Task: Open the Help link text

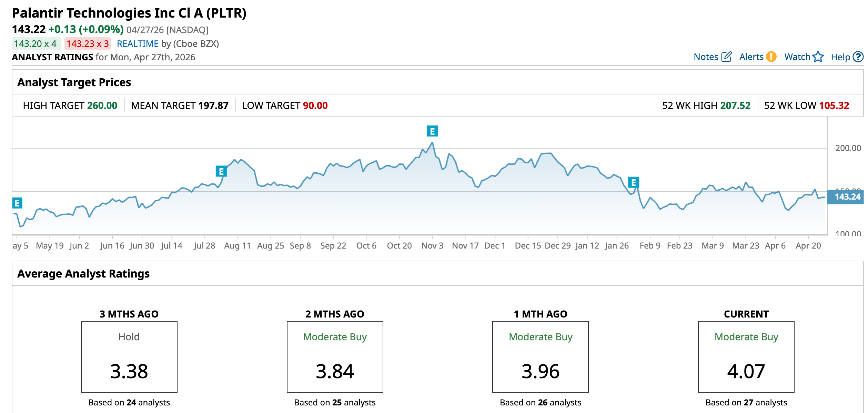Action: click(x=840, y=57)
